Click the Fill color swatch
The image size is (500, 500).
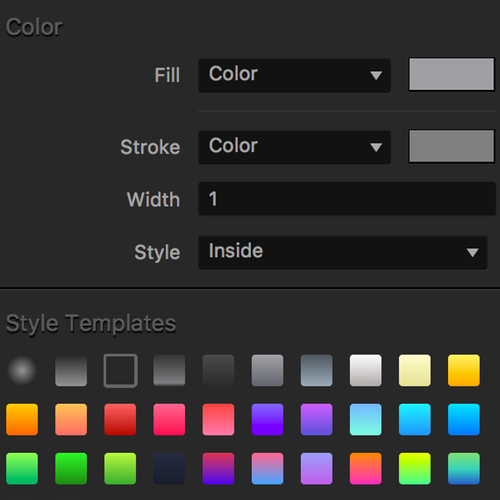point(451,74)
